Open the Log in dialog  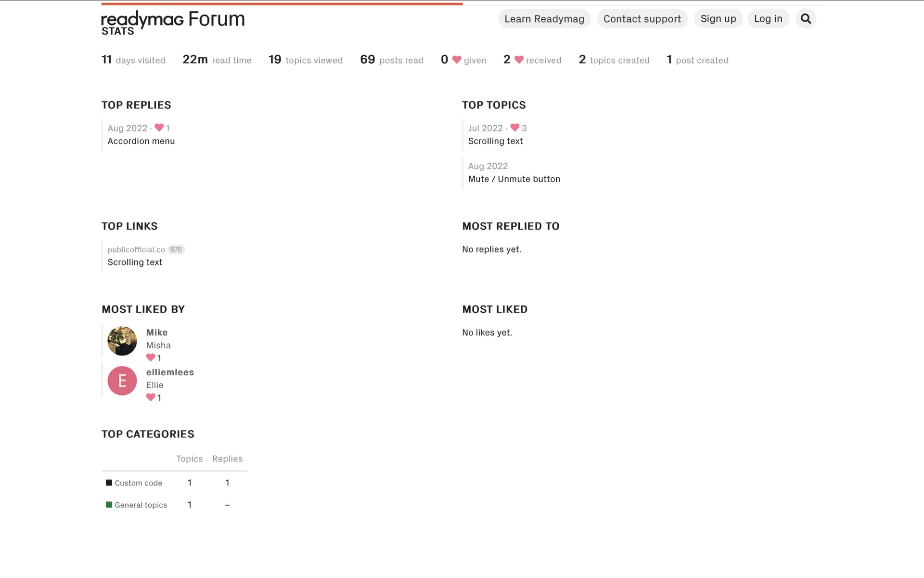pos(768,19)
